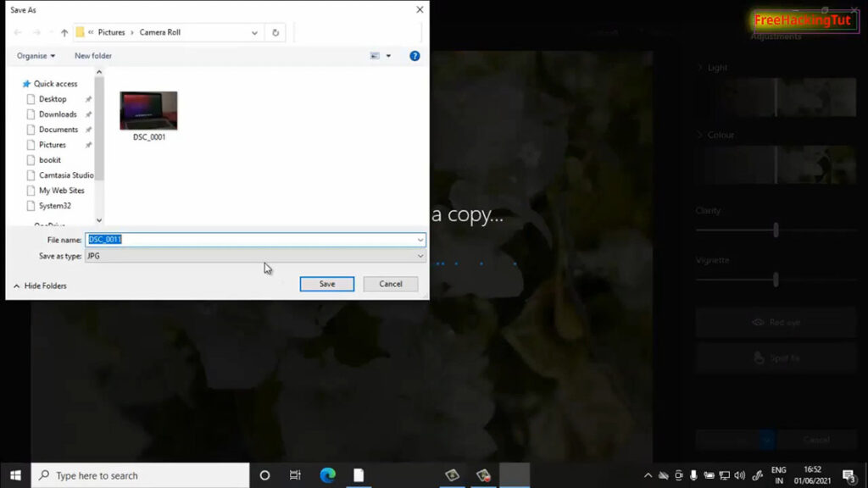Open the Windows Ink pen tray icon
The width and height of the screenshot is (868, 488).
(x=757, y=475)
